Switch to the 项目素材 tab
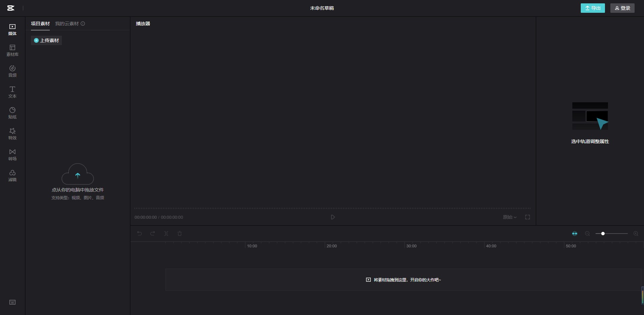Viewport: 644px width, 315px height. click(40, 24)
